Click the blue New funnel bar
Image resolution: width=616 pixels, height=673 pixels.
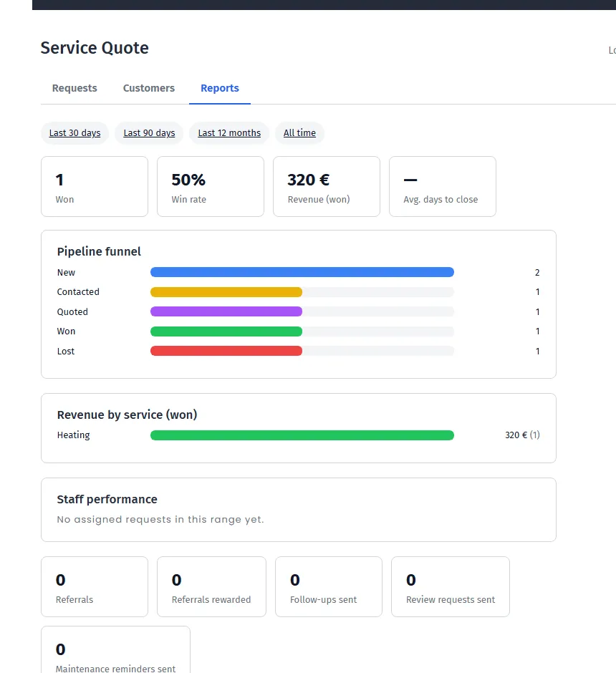click(x=302, y=272)
